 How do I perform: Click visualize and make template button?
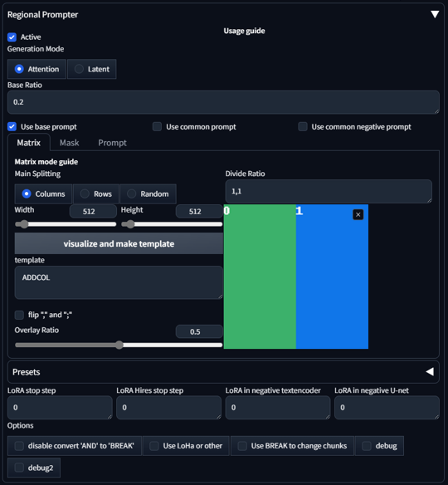pyautogui.click(x=119, y=243)
